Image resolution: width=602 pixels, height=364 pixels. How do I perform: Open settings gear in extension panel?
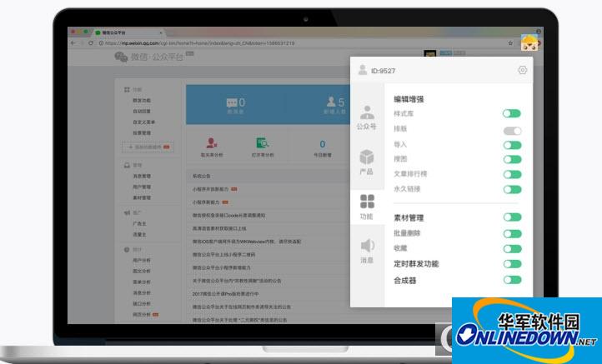click(522, 71)
